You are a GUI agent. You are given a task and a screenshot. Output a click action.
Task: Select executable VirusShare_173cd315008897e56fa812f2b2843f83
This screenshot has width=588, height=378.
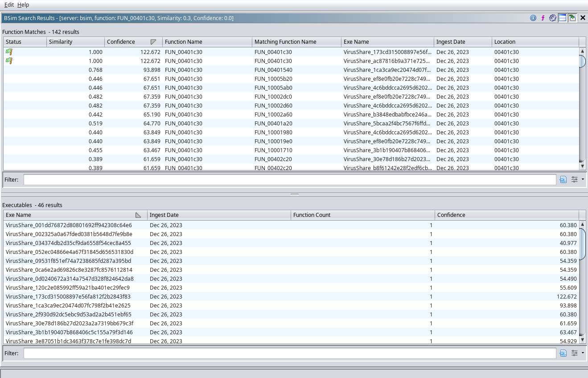tap(68, 296)
